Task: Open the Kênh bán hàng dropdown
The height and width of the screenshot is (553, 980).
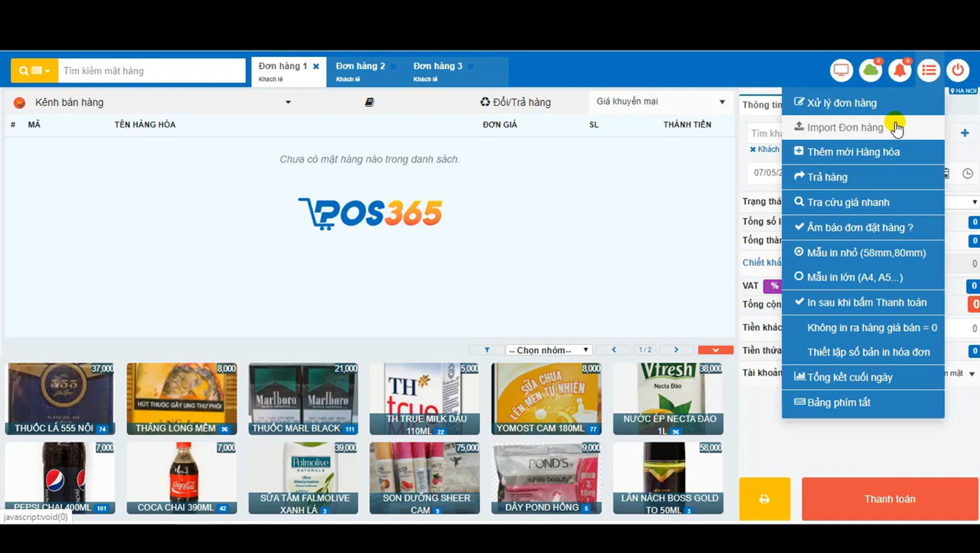Action: pyautogui.click(x=288, y=102)
